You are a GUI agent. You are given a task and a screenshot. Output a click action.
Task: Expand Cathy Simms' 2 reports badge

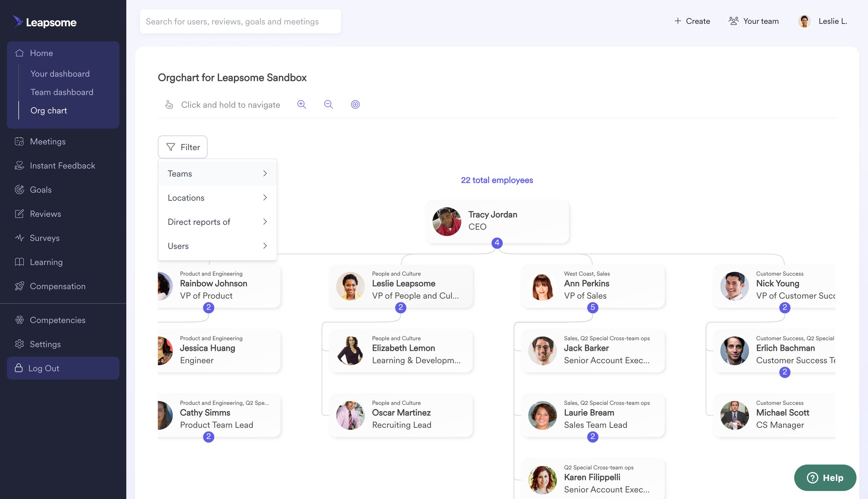(209, 437)
